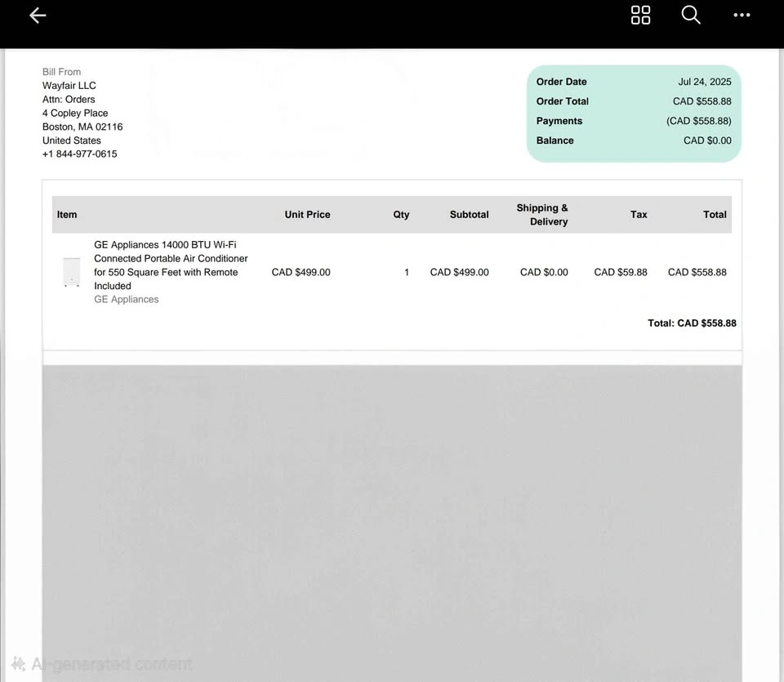Viewport: 784px width, 682px height.
Task: Select the Wayfair LLC company name
Action: [69, 86]
